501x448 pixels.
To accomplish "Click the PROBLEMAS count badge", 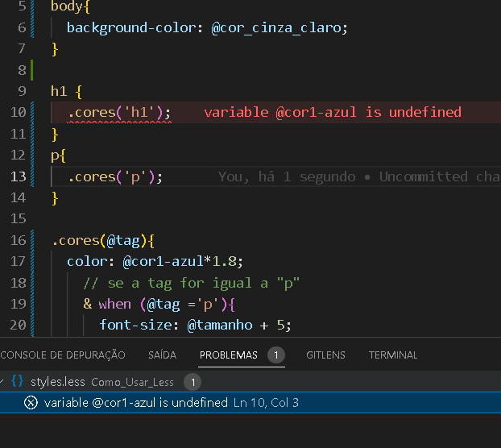I will point(276,355).
